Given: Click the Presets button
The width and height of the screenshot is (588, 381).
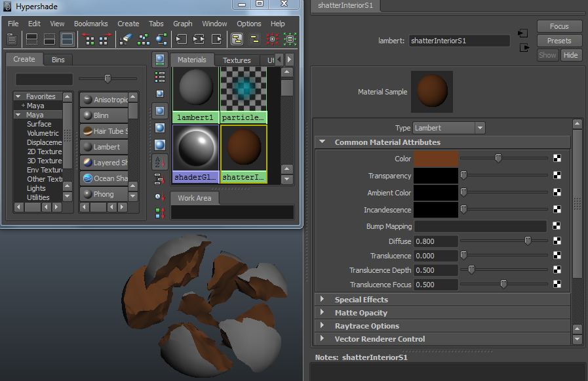Looking at the screenshot, I should [559, 41].
